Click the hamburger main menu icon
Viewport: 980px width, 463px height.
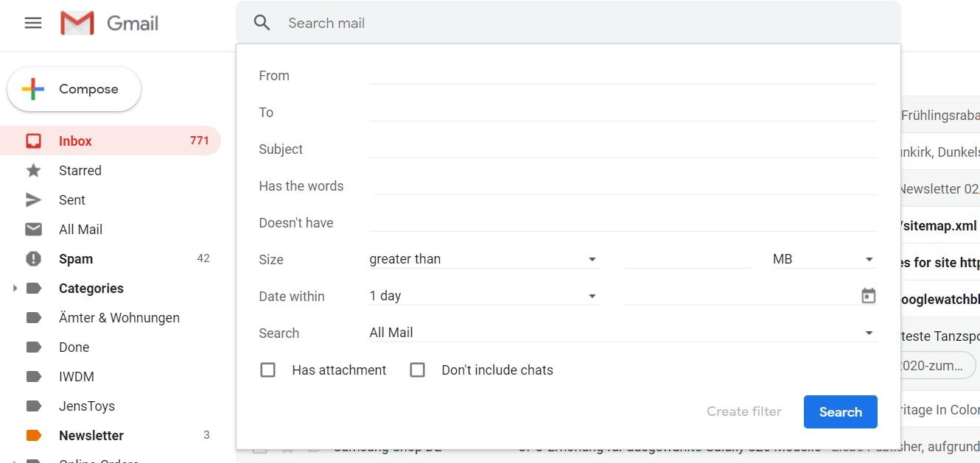coord(33,23)
